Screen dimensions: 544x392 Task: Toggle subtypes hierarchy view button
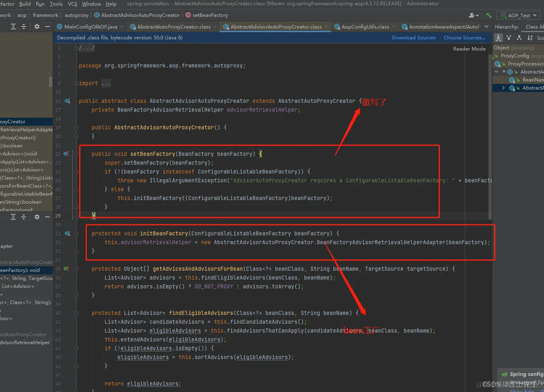(x=519, y=38)
